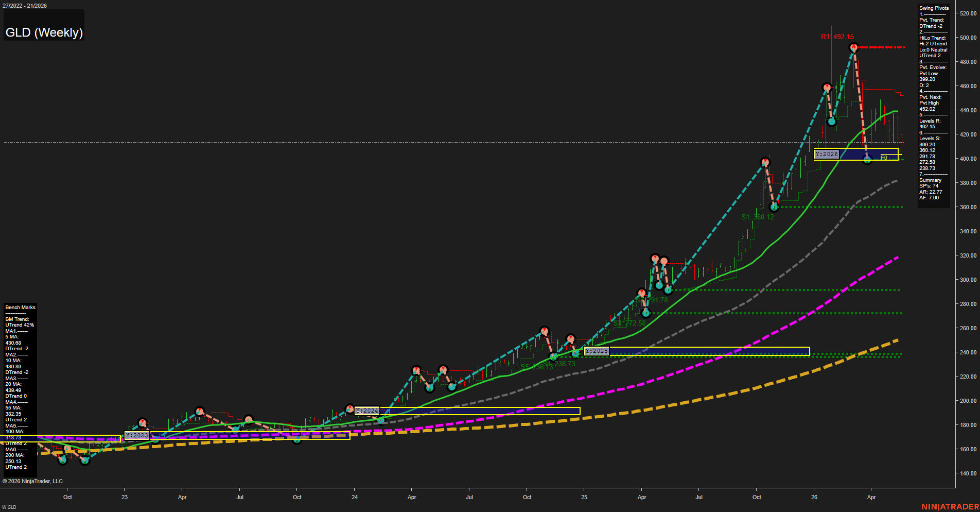Click the Y:2025 yearly label
This screenshot has height=512, width=980.
tap(597, 351)
